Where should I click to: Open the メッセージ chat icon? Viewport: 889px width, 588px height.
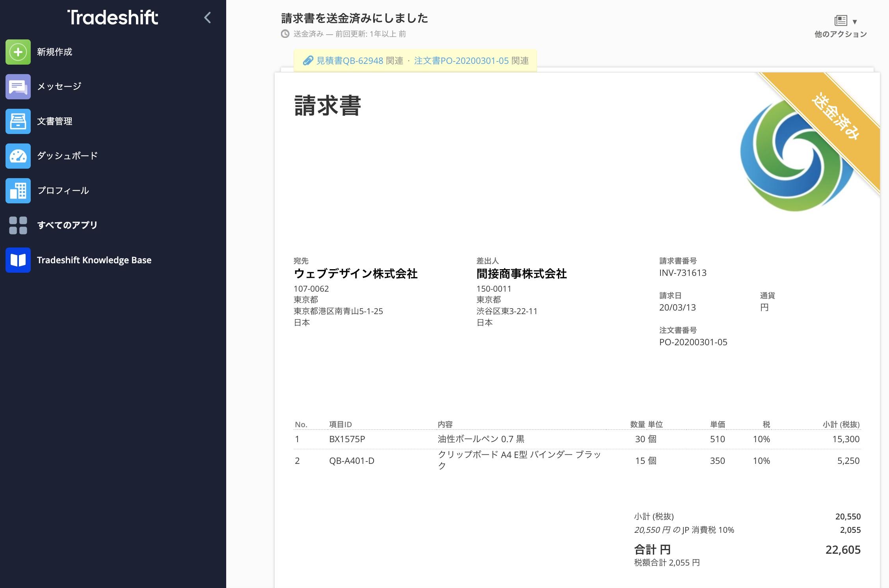point(17,87)
